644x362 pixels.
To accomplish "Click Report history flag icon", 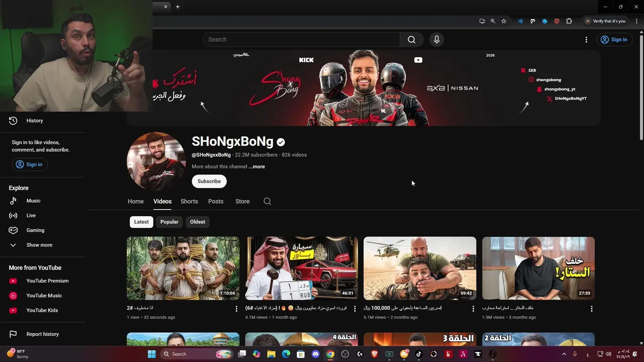I will point(13,334).
